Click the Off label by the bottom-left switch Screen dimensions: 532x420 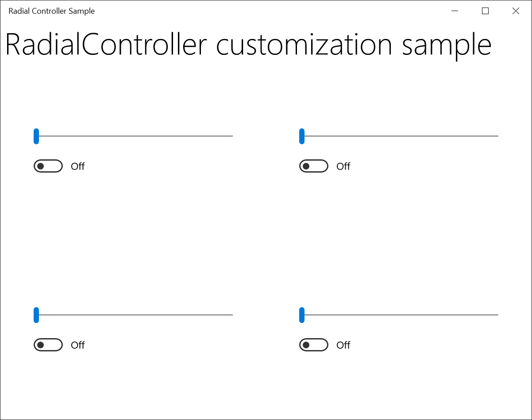78,345
